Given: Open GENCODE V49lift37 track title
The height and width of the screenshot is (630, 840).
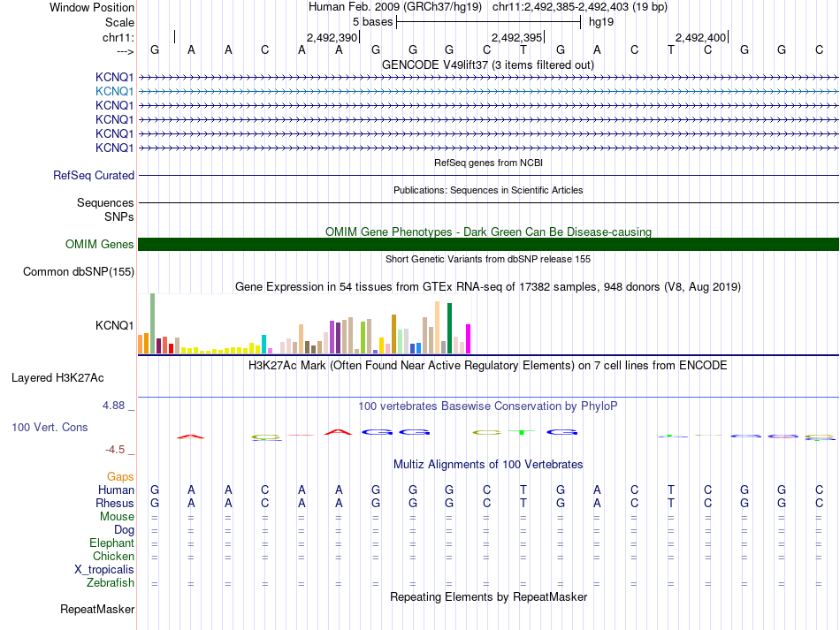Looking at the screenshot, I should tap(488, 65).
